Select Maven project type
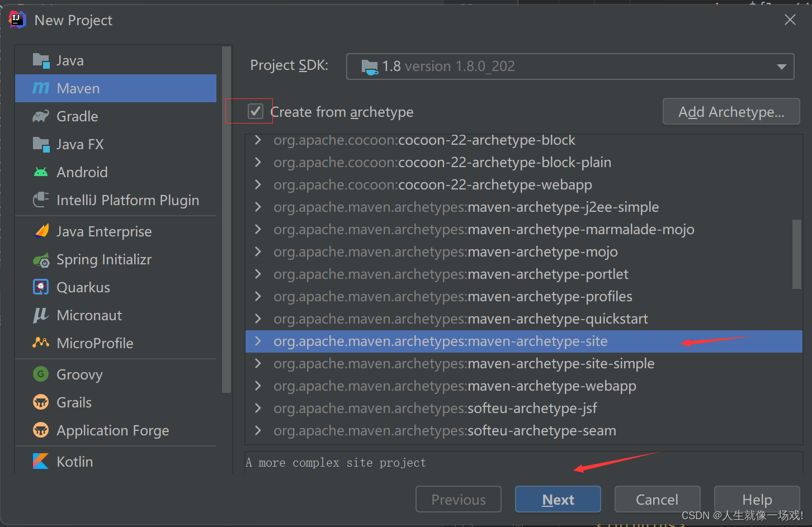This screenshot has width=812, height=527. click(x=116, y=88)
